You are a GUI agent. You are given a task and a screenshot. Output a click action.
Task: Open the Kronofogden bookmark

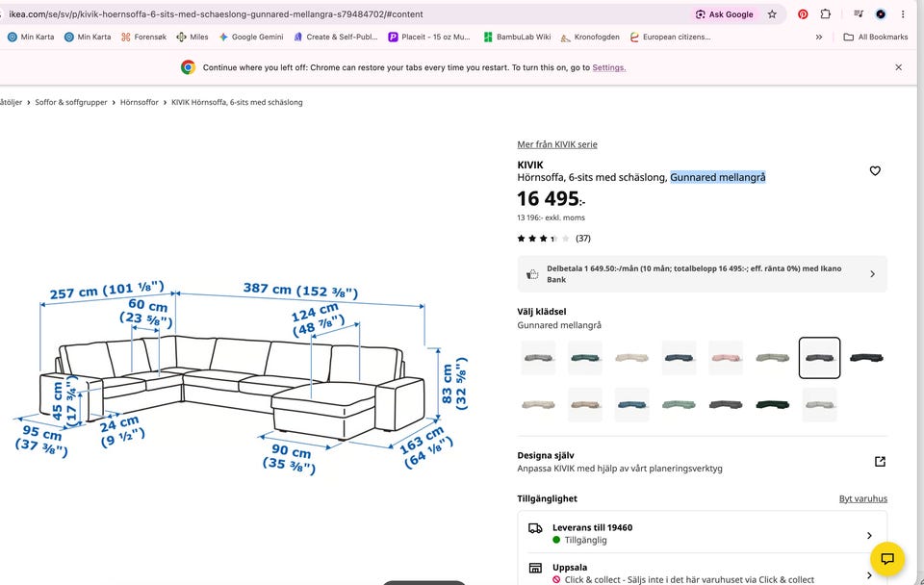[x=590, y=37]
